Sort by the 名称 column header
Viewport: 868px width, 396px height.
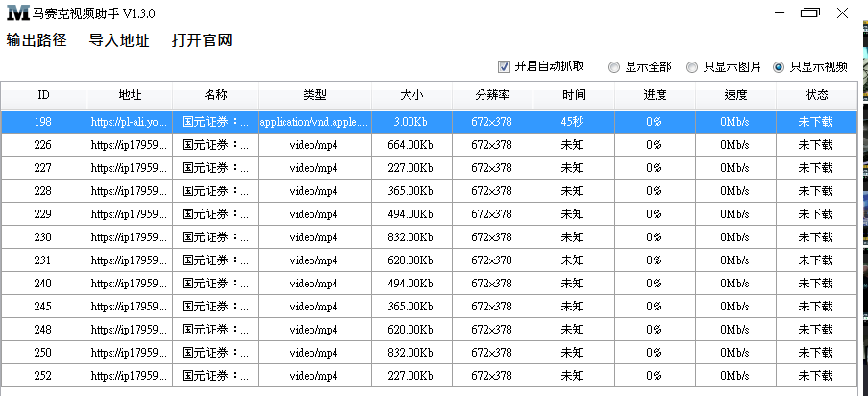click(215, 95)
